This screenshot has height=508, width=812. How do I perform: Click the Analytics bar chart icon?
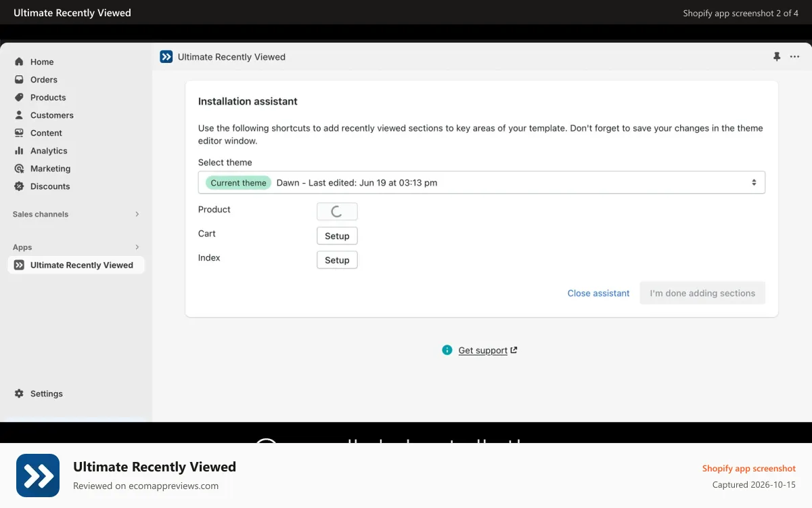pos(19,150)
